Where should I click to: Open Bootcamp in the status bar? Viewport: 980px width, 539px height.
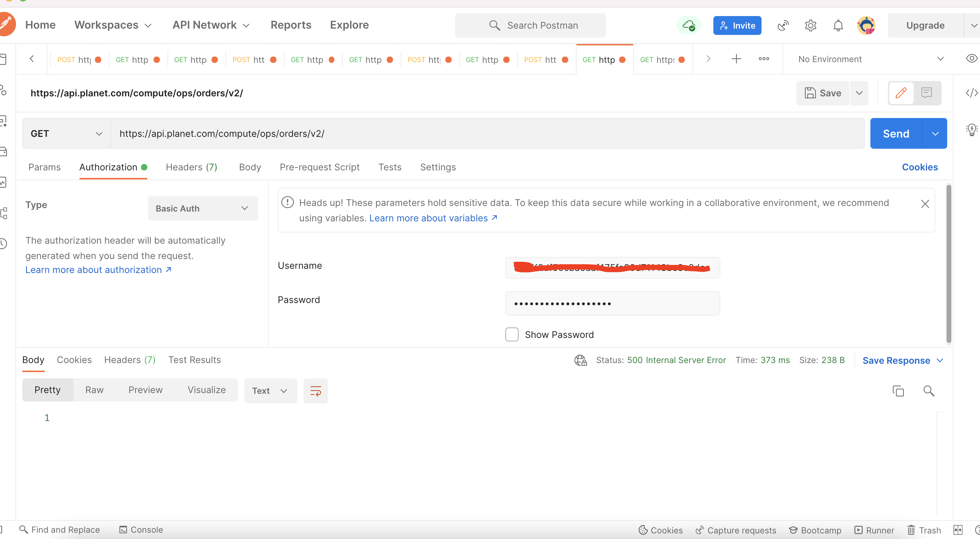coord(815,530)
